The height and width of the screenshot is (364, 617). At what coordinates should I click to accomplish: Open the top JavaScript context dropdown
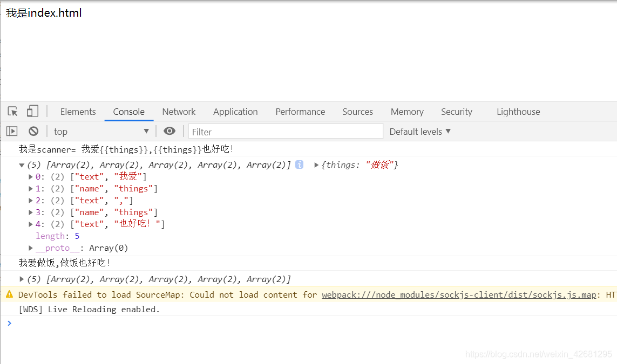[101, 131]
